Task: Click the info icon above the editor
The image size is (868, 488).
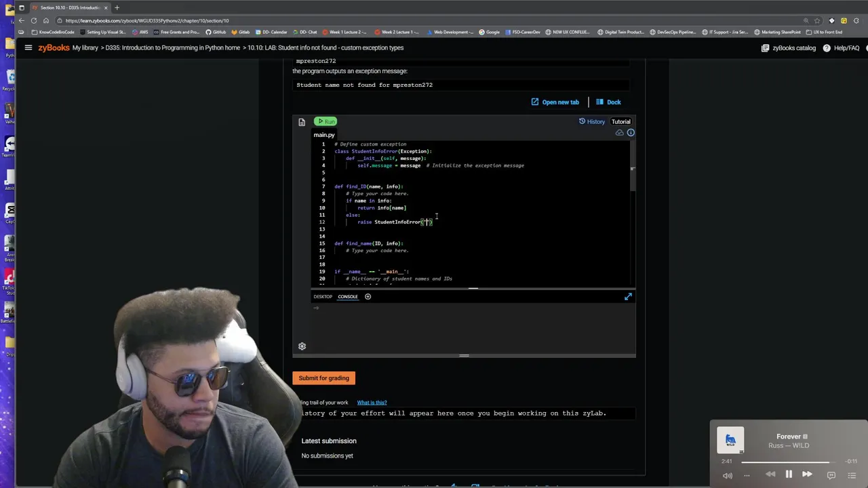Action: pyautogui.click(x=631, y=133)
